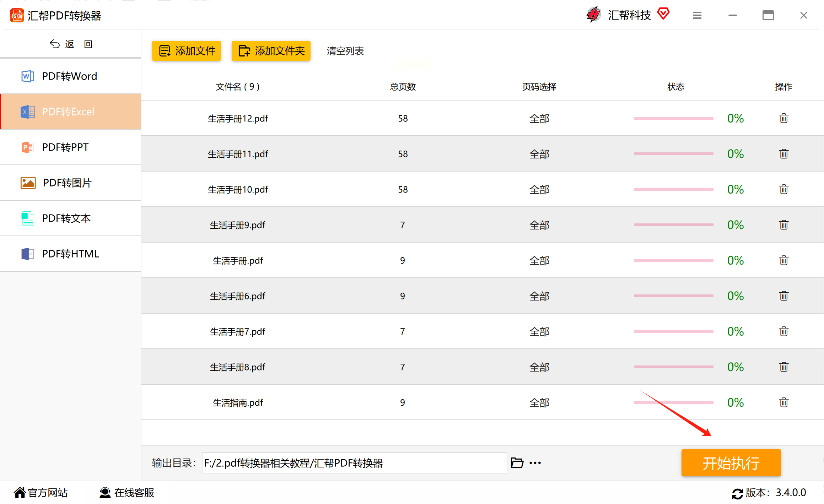Start conversion with 开始执行

731,463
